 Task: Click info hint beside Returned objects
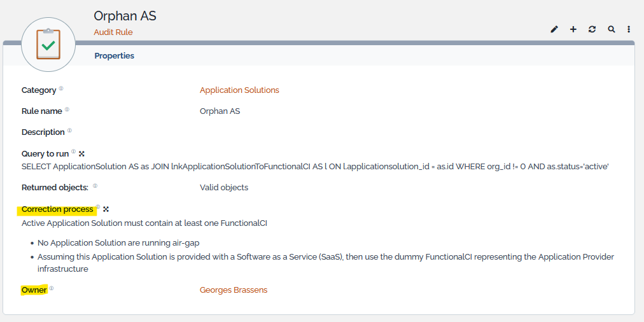[x=95, y=186]
